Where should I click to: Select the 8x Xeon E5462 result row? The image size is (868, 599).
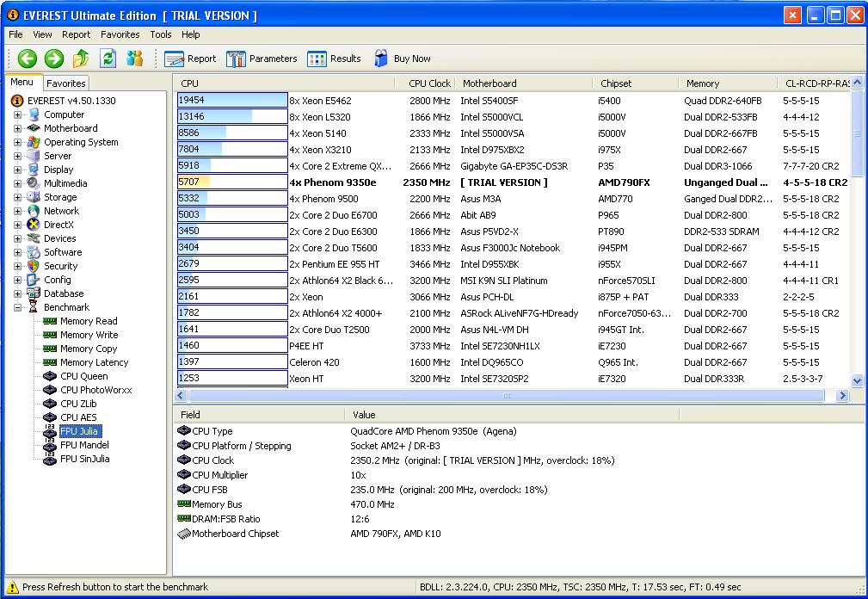click(x=514, y=100)
